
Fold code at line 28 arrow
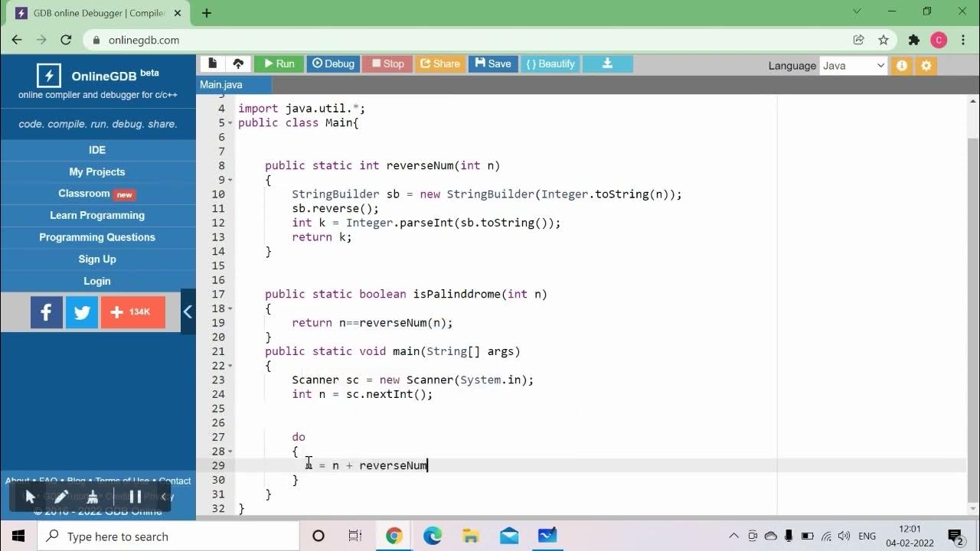click(230, 452)
